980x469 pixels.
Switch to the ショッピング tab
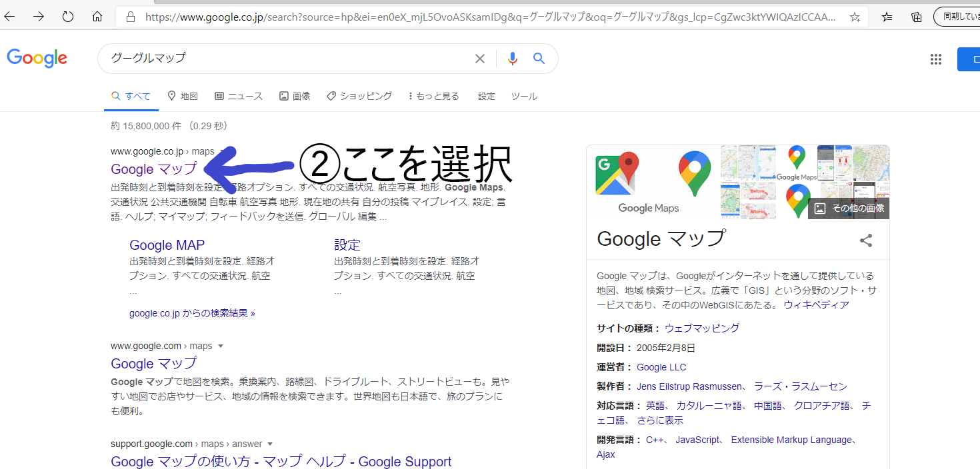pos(359,97)
